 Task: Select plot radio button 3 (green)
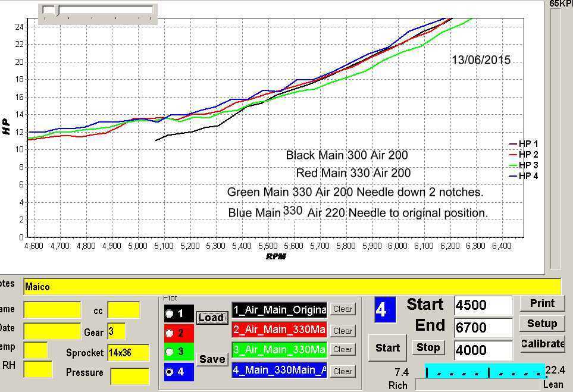(170, 352)
